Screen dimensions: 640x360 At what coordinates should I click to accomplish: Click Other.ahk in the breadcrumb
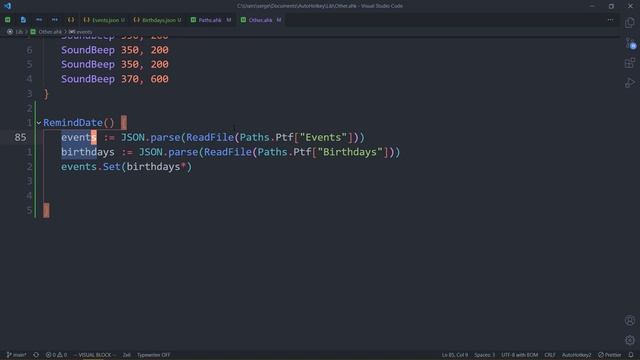pyautogui.click(x=50, y=31)
